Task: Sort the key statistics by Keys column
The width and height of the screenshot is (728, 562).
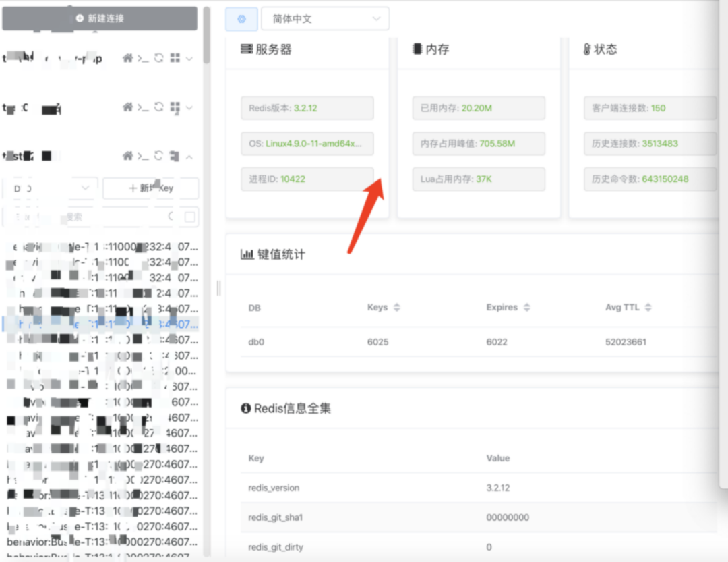Action: tap(397, 308)
